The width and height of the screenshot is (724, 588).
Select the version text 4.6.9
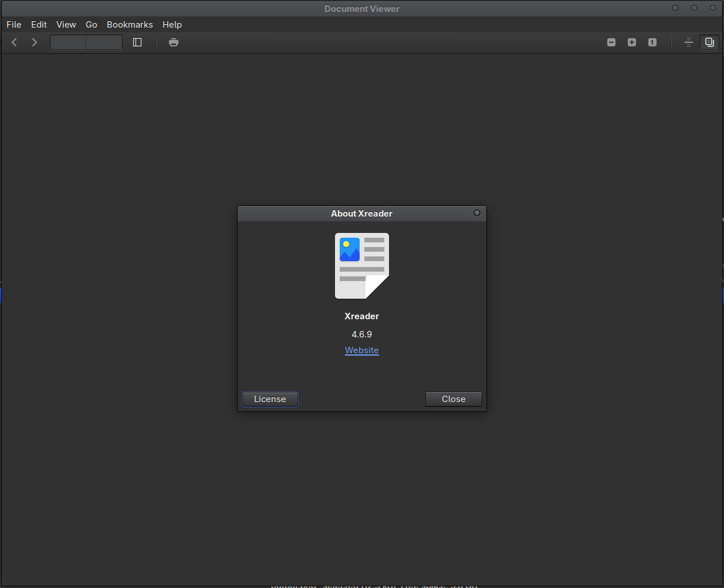pyautogui.click(x=362, y=334)
